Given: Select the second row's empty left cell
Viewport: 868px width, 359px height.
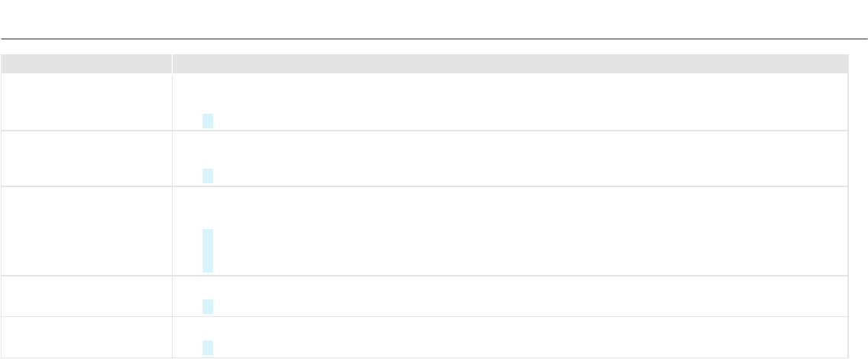Looking at the screenshot, I should 86,158.
